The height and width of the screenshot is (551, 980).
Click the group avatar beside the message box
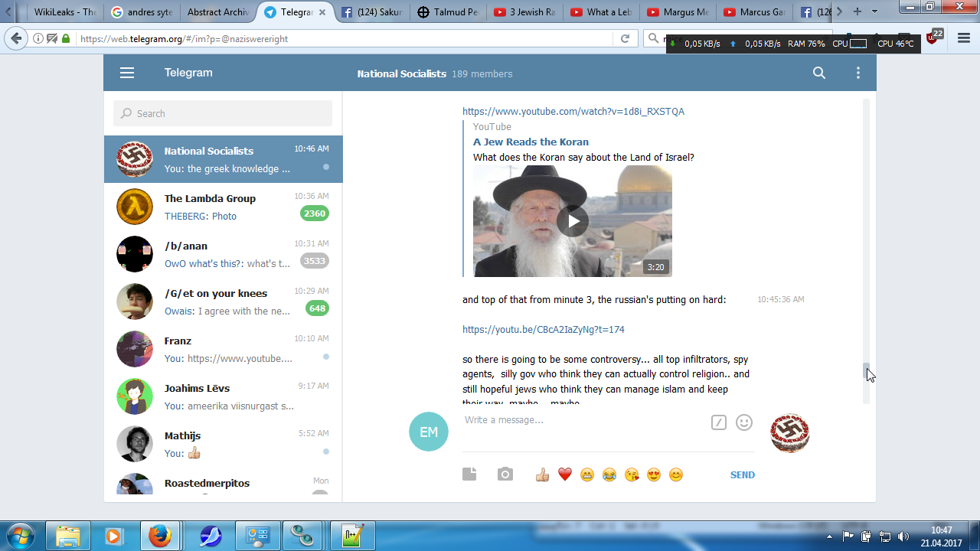coord(790,432)
